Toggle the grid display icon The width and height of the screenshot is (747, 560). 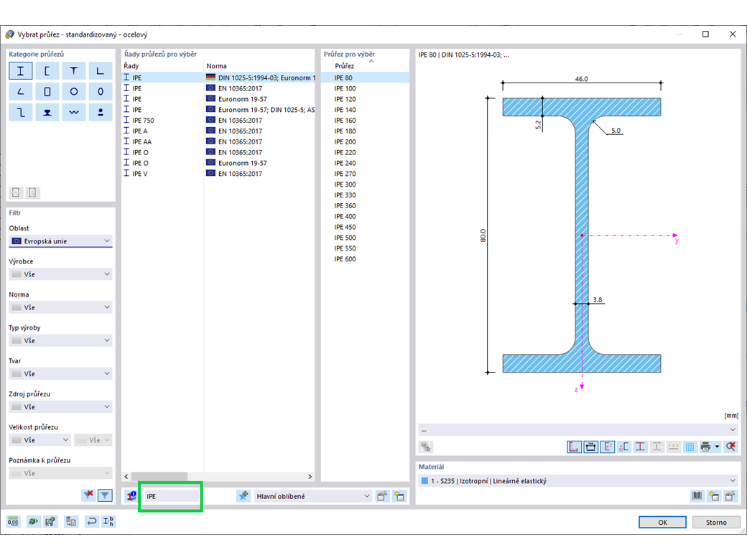690,447
